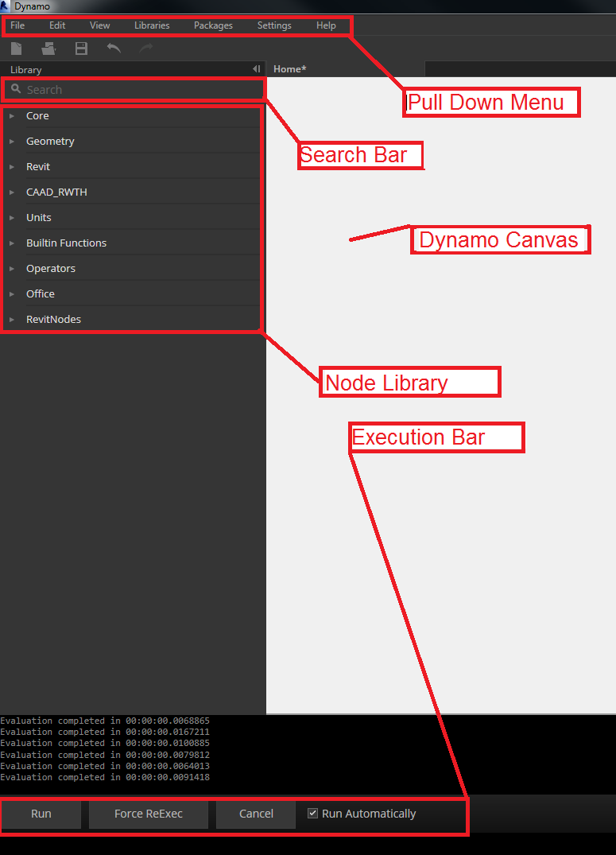616x855 pixels.
Task: Click into the library Search field
Action: coord(134,89)
